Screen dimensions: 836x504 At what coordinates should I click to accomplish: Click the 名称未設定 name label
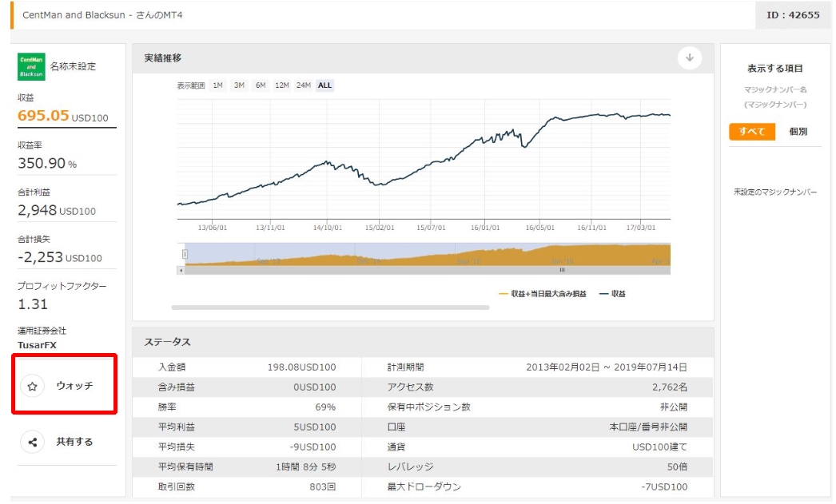[73, 66]
